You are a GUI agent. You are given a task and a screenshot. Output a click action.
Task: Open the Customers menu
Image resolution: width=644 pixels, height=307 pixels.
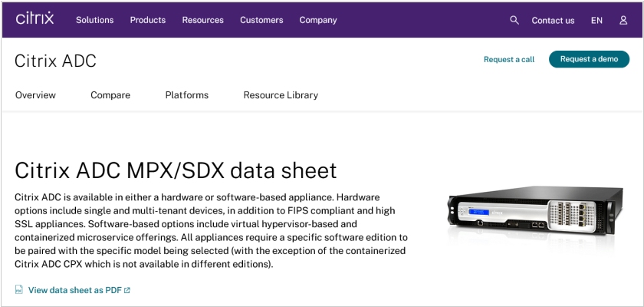point(261,20)
